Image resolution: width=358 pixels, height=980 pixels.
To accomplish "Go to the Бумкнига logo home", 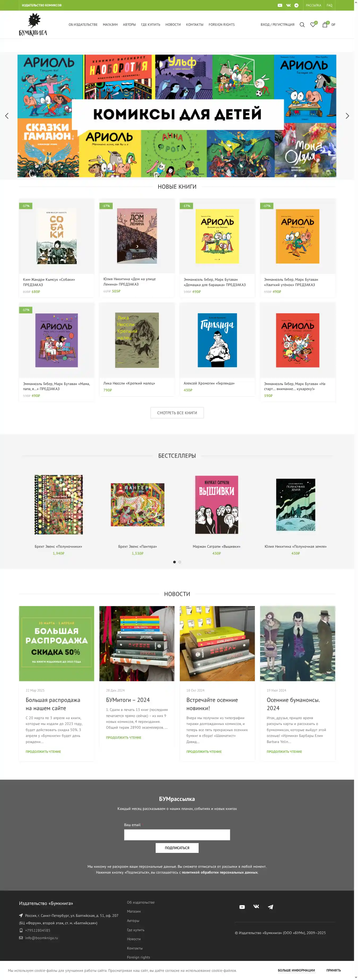I will (33, 24).
